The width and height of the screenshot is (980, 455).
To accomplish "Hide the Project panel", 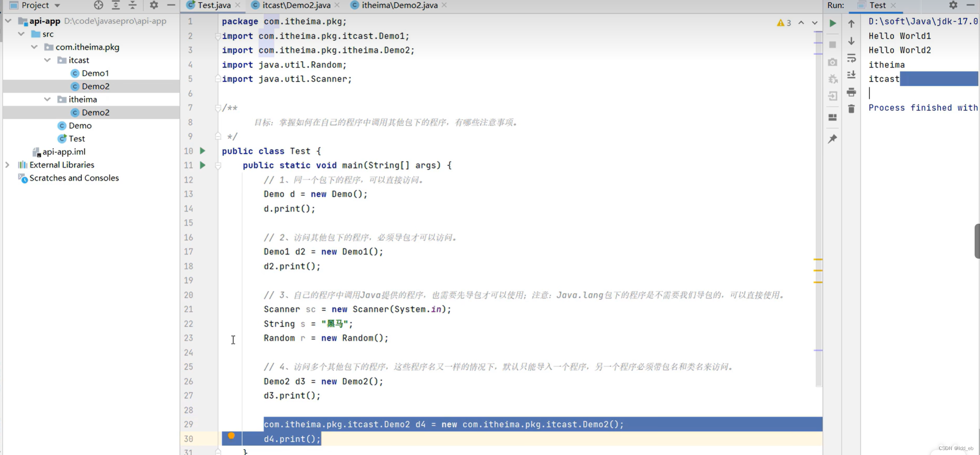I will (171, 5).
